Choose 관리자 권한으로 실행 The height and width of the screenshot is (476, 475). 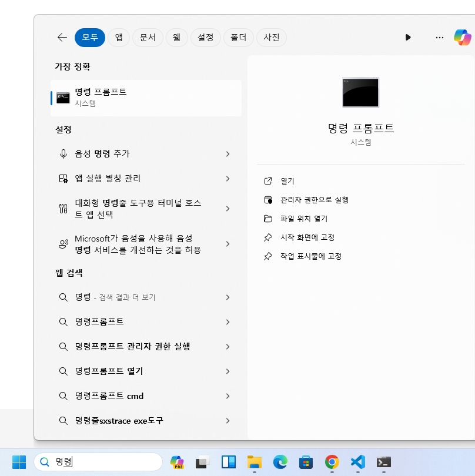(x=315, y=200)
